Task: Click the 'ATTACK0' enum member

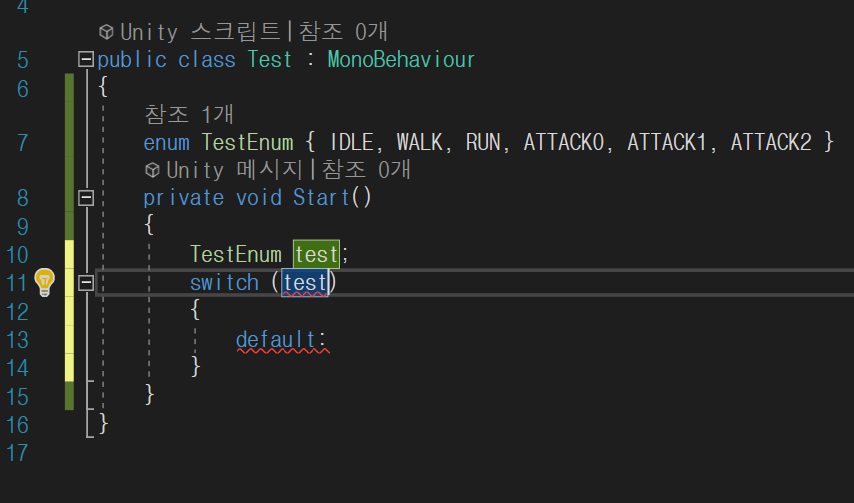Action: [564, 142]
